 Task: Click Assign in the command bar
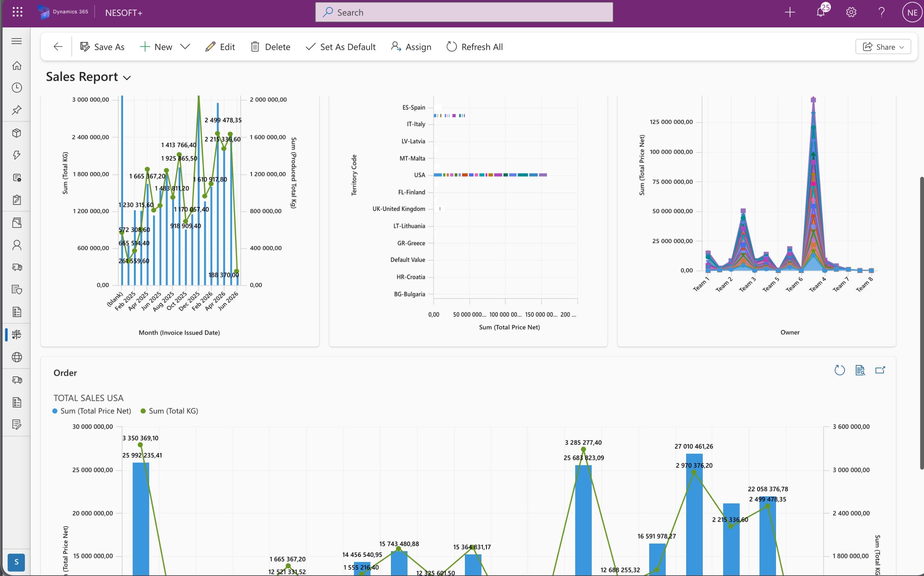411,47
